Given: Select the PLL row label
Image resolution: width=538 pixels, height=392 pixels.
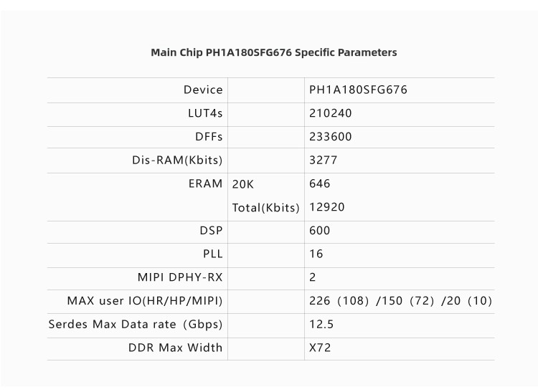Looking at the screenshot, I should [212, 254].
